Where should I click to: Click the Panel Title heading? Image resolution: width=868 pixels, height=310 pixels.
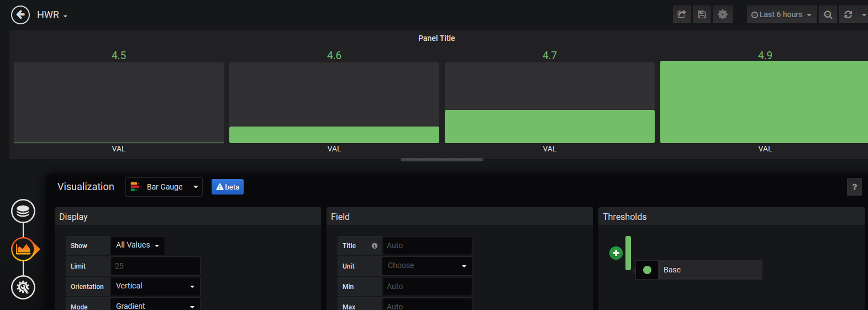(x=436, y=38)
